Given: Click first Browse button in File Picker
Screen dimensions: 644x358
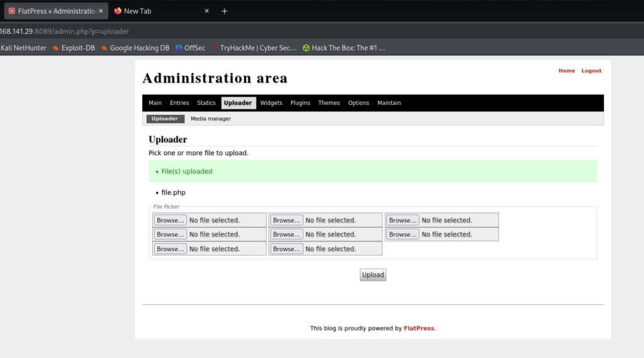Looking at the screenshot, I should pyautogui.click(x=170, y=220).
